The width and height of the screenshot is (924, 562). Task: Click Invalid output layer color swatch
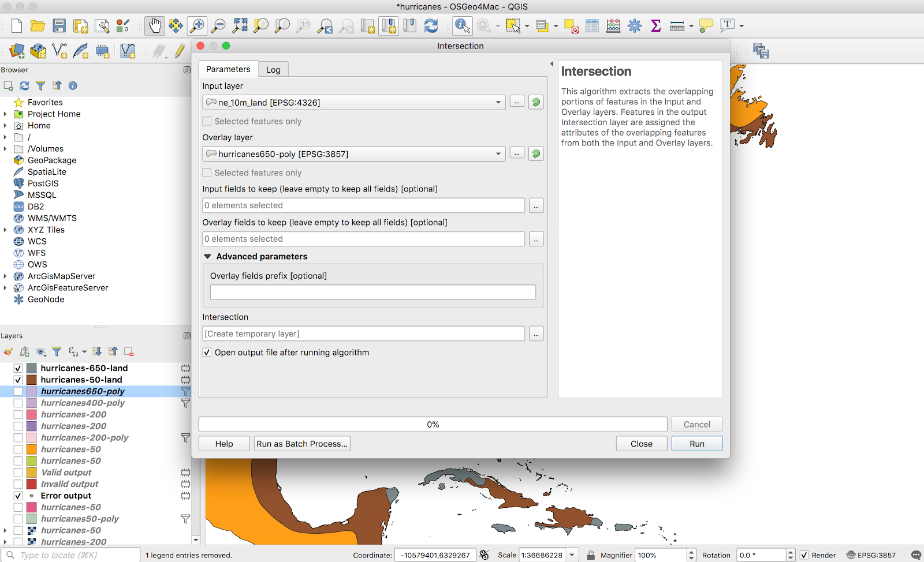pos(32,484)
